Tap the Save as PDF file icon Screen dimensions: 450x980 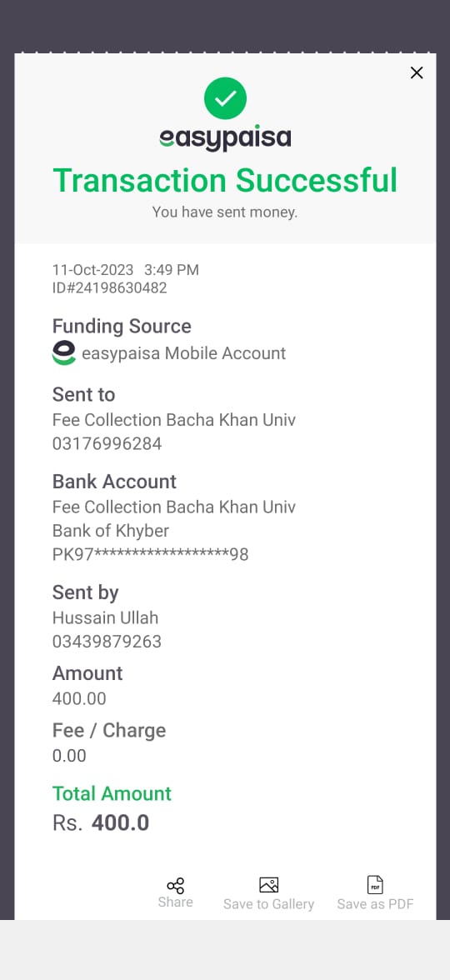[x=375, y=885]
